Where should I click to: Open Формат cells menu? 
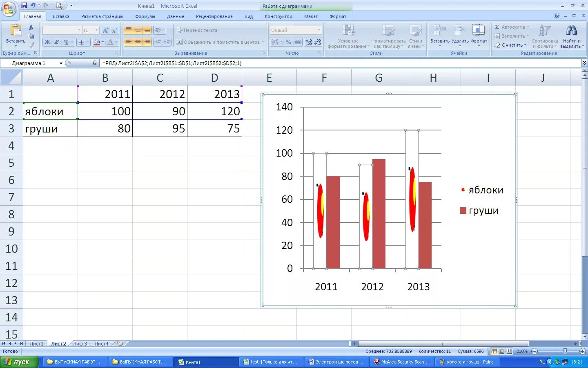479,36
